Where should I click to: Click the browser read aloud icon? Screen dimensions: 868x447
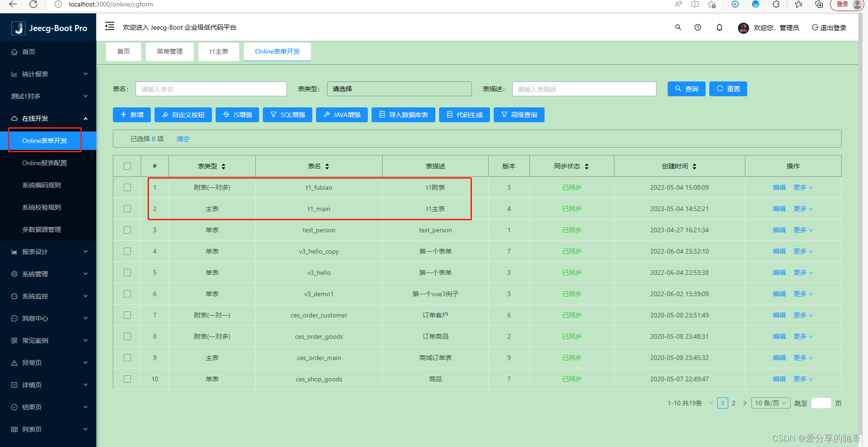[678, 4]
